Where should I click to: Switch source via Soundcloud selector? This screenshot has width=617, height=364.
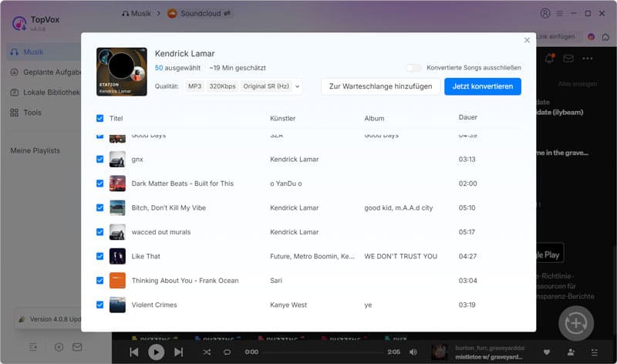click(199, 13)
